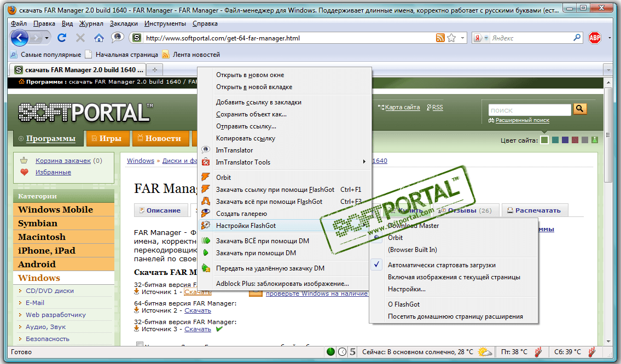
Task: Open home page via house icon
Action: [x=98, y=38]
